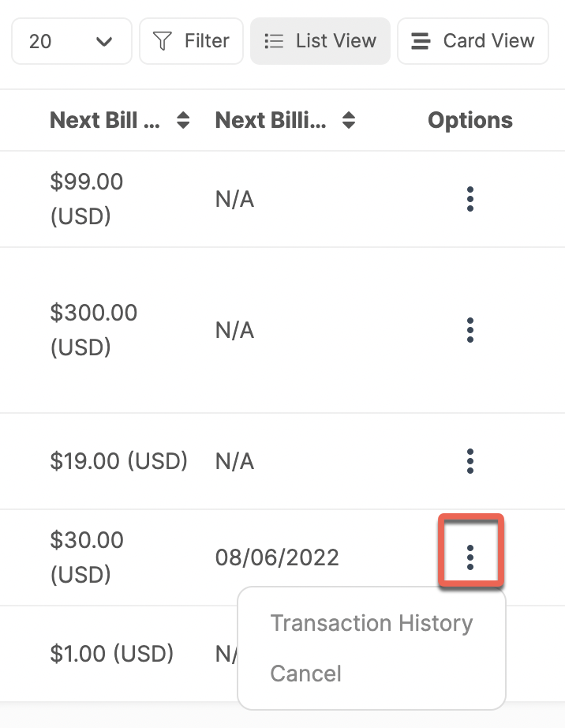This screenshot has height=728, width=565.
Task: Open the options menu for the $99.00 subscription
Action: point(470,199)
